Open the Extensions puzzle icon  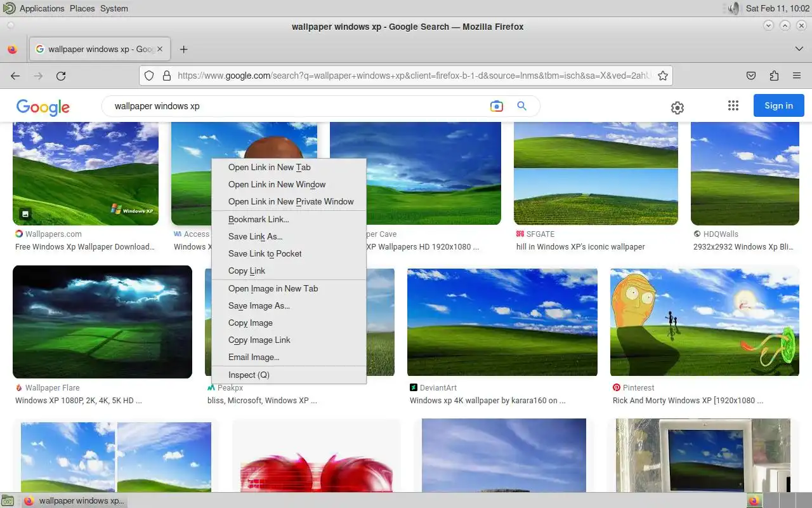coord(774,76)
